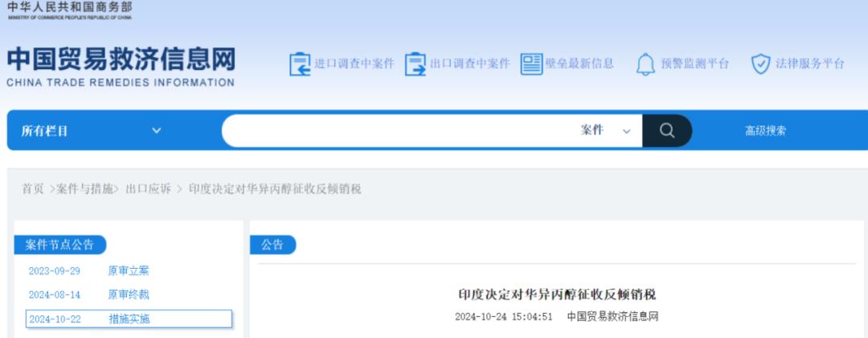Select the 案件节点公告 tab
The image size is (868, 338).
[59, 245]
